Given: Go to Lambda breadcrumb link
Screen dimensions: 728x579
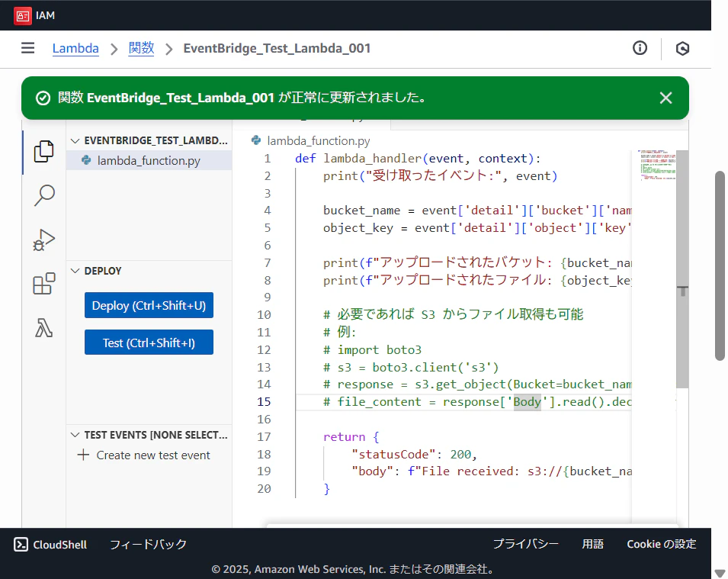Looking at the screenshot, I should (x=75, y=48).
